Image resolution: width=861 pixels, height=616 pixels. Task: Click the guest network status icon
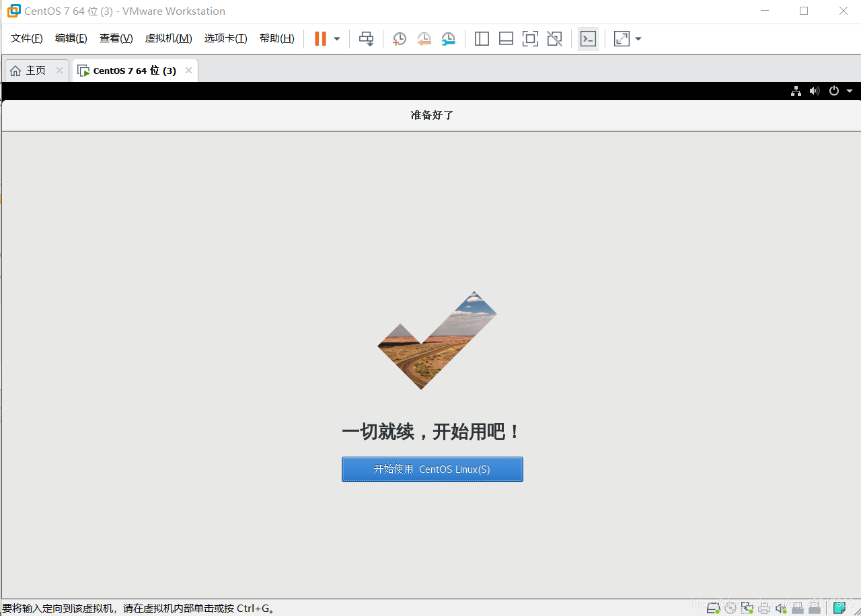pyautogui.click(x=796, y=91)
